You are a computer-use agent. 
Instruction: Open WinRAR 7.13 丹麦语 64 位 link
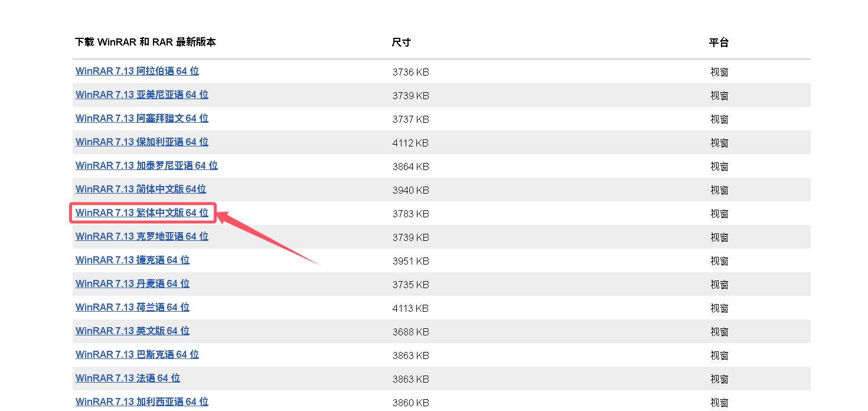click(x=132, y=283)
